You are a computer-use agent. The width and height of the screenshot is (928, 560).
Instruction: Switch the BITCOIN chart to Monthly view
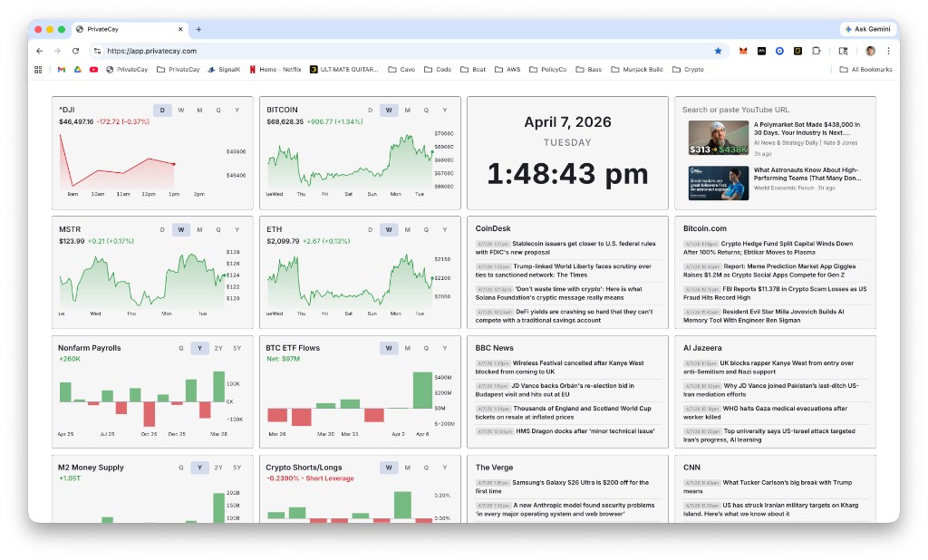coord(406,110)
